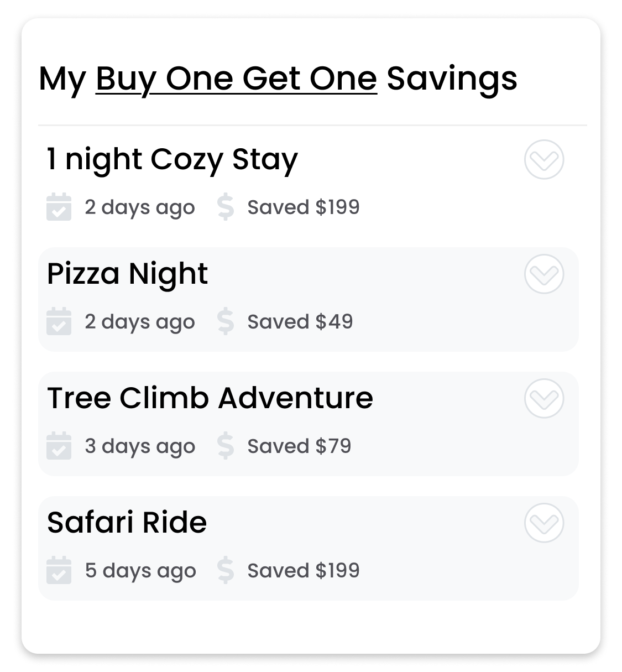
Task: Select the Safari Ride card title
Action: 127,523
